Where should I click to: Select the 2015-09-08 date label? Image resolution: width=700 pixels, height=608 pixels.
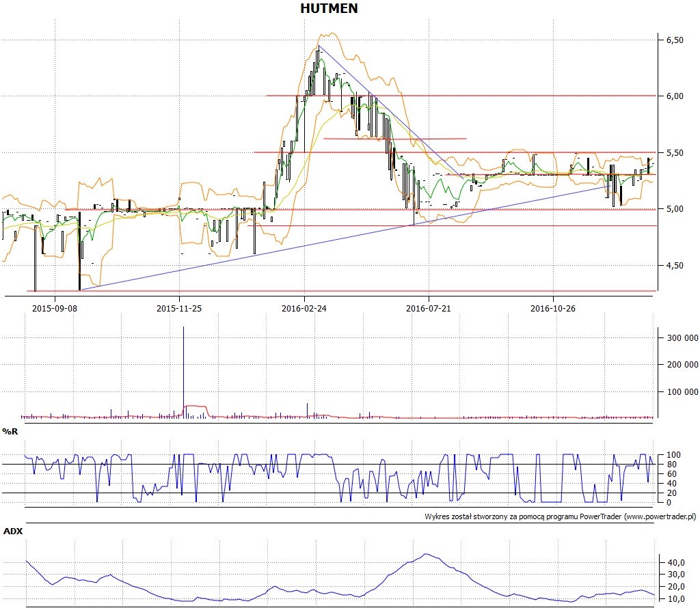coord(55,308)
